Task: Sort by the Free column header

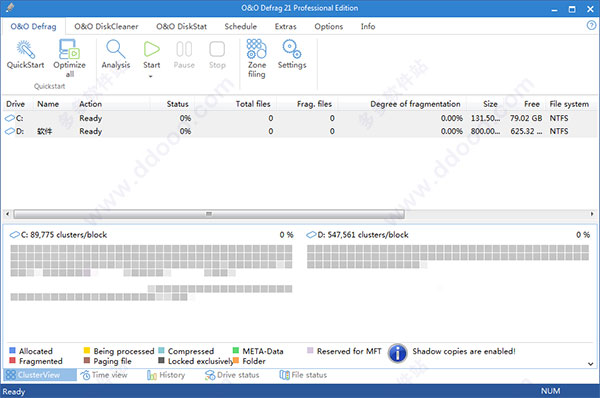Action: (532, 104)
